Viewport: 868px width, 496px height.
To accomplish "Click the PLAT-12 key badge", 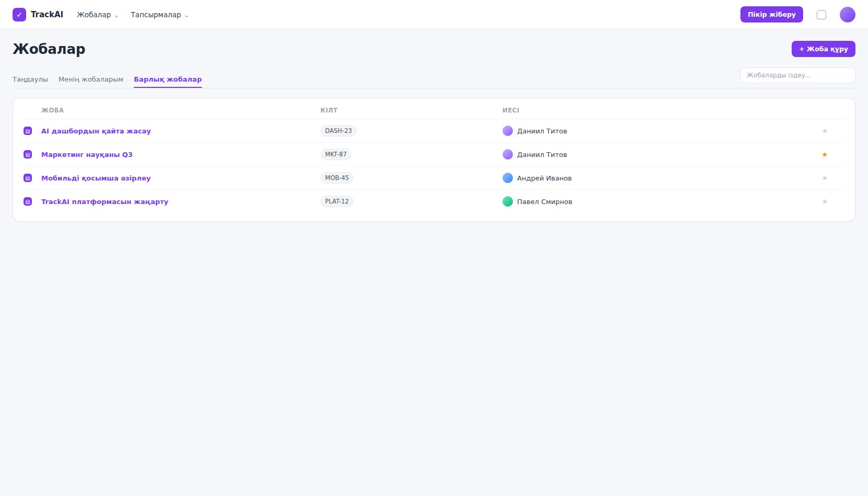I will tap(337, 201).
